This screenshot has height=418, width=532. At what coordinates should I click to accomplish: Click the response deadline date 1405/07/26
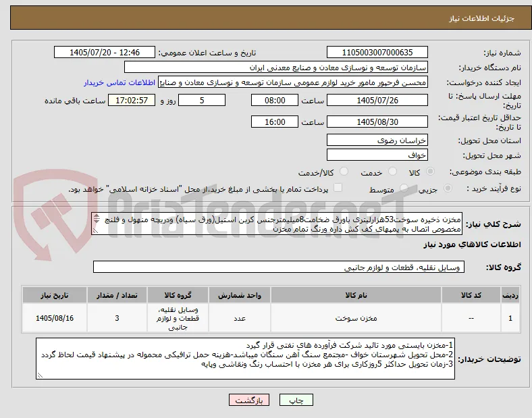click(x=377, y=100)
